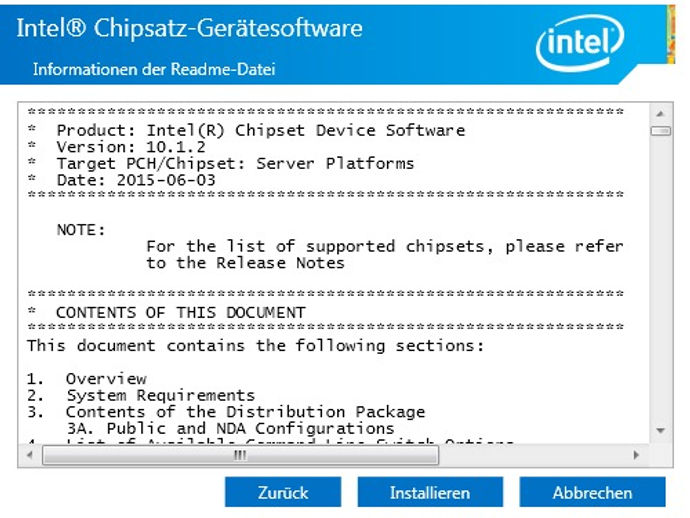Click 'For the list of supported chipsets' line
The image size is (690, 518).
[385, 246]
